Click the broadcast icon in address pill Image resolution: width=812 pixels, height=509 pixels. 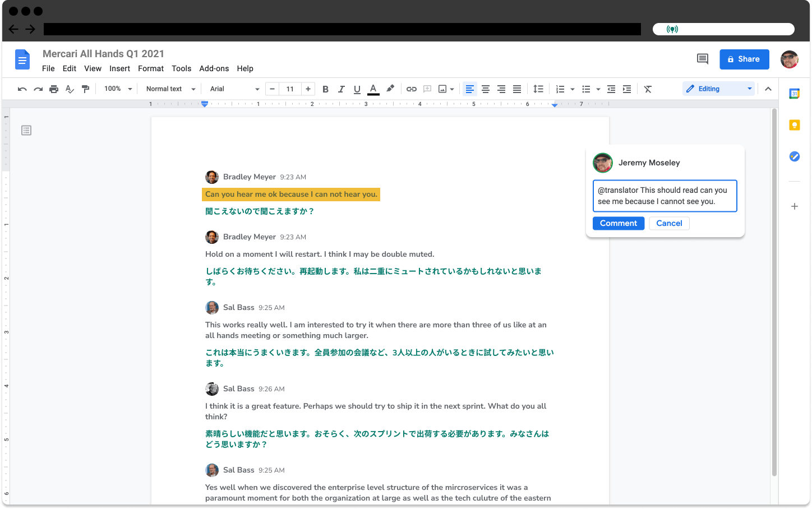coord(672,29)
